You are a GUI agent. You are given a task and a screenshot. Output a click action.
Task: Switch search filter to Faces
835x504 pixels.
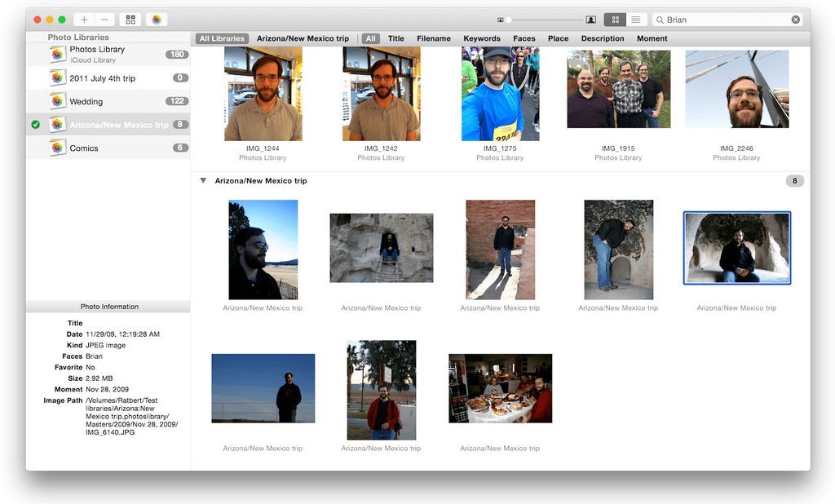[524, 38]
